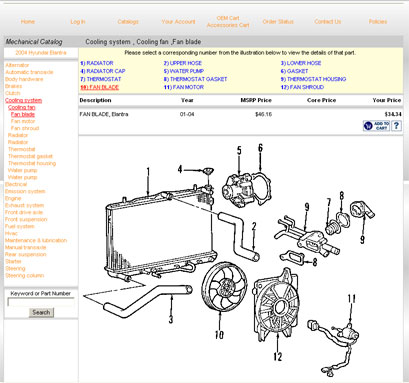
Task: Open the Upper Hose part link
Action: pyautogui.click(x=183, y=63)
